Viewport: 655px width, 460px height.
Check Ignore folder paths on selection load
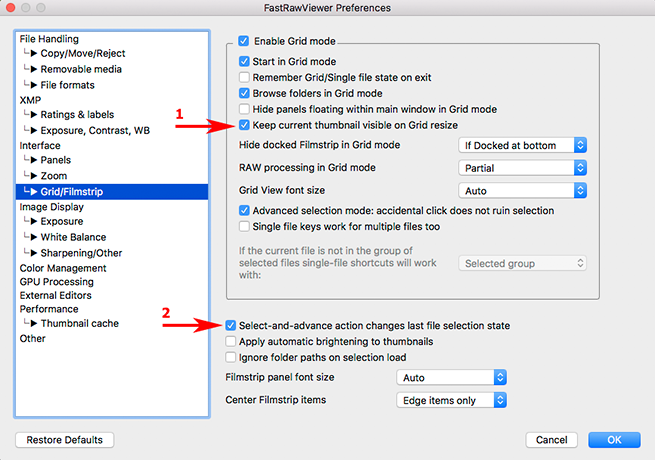(231, 357)
